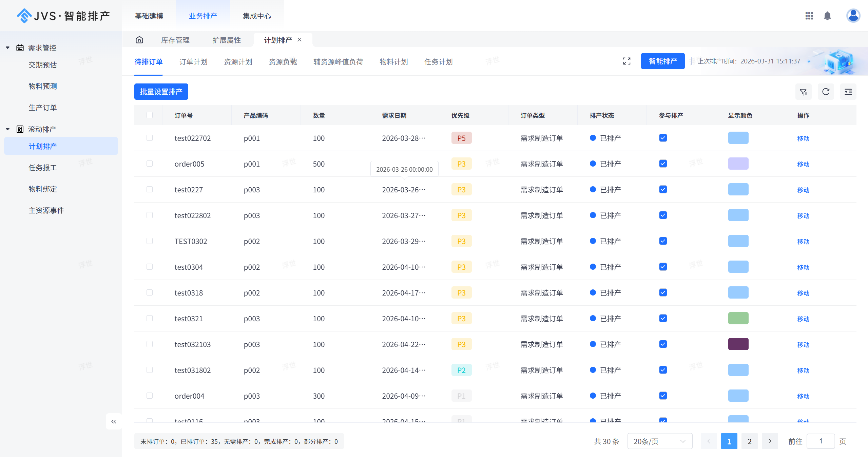Open column settings icon
The height and width of the screenshot is (457, 868).
point(848,92)
